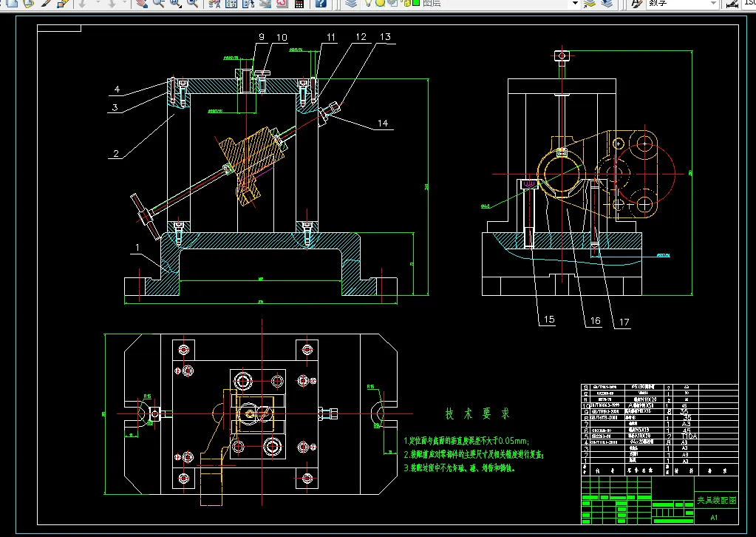Open the 斜字 text style dropdown
This screenshot has width=756, height=537.
(x=713, y=3)
